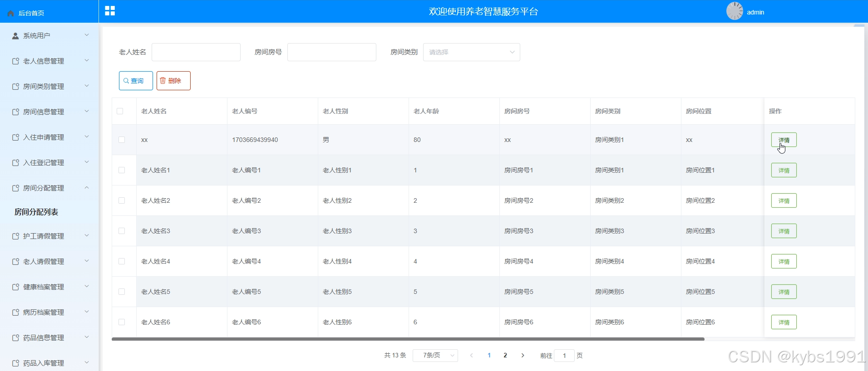The width and height of the screenshot is (868, 371).
Task: Expand the 药品入库管理 menu chevron
Action: coord(87,362)
